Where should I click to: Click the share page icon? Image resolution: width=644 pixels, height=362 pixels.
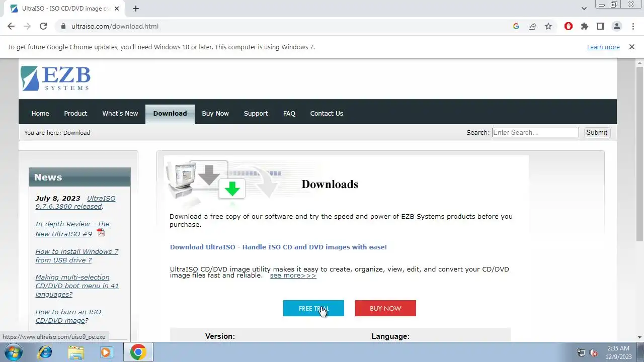tap(532, 26)
